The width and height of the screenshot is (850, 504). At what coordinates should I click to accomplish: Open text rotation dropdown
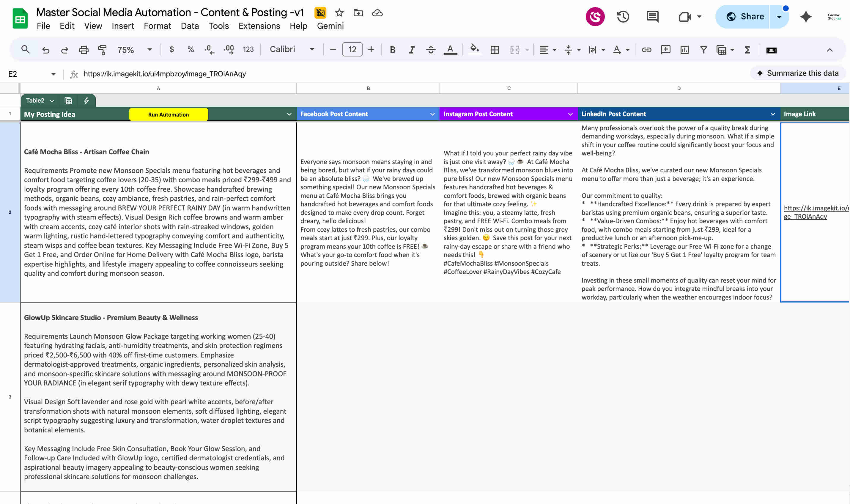pos(621,50)
